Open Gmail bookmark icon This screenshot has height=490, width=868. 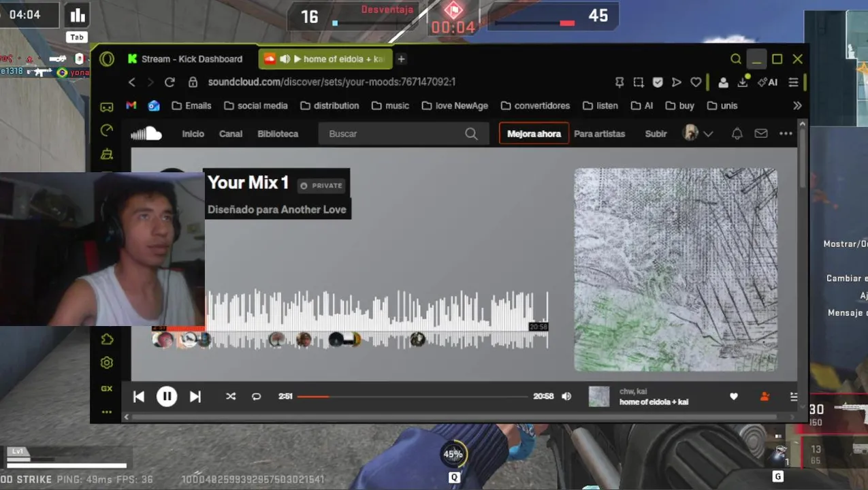(x=131, y=105)
